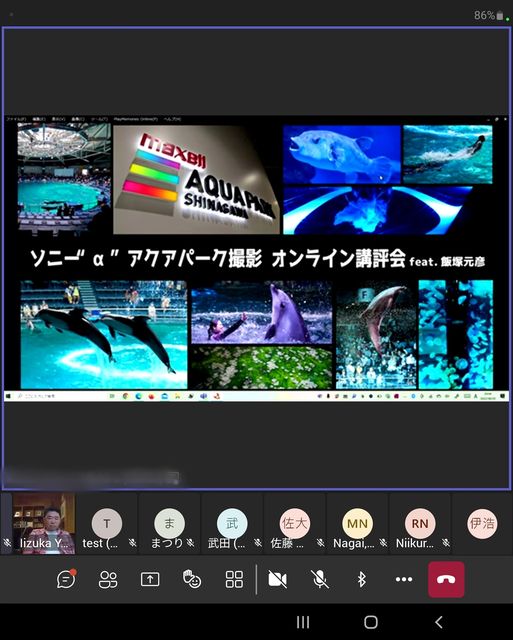Click the two jumping dolphins photo
Image resolution: width=513 pixels, height=640 pixels.
point(104,335)
